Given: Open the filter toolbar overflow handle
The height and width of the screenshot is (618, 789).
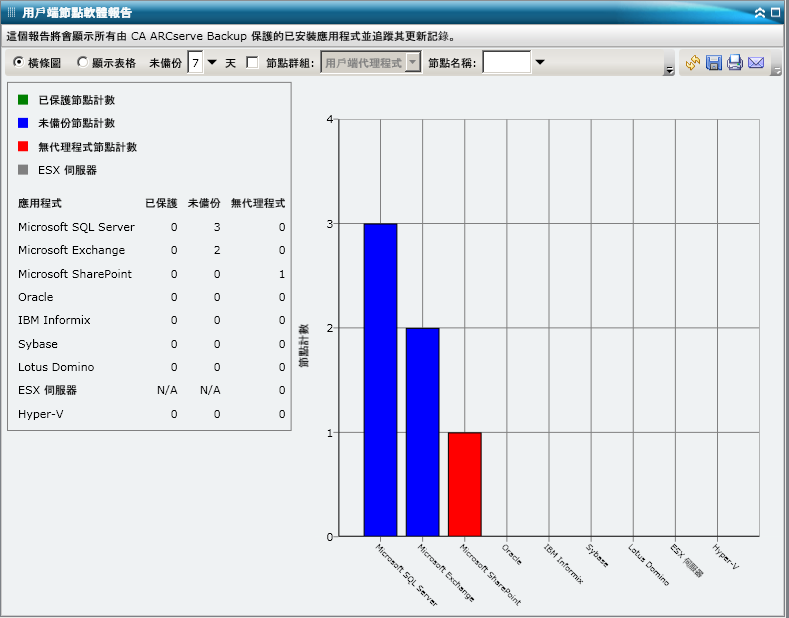Looking at the screenshot, I should 669,71.
